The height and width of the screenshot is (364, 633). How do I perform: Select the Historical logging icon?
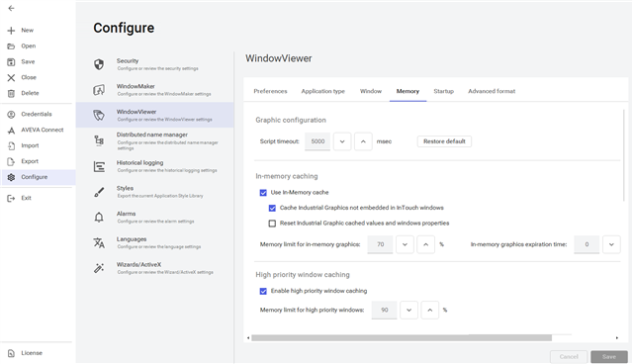tap(99, 166)
